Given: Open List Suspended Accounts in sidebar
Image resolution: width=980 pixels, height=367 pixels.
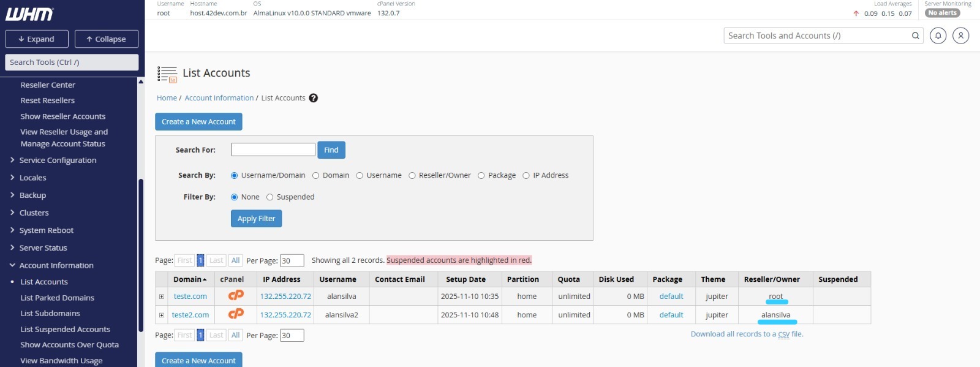Looking at the screenshot, I should (x=65, y=330).
